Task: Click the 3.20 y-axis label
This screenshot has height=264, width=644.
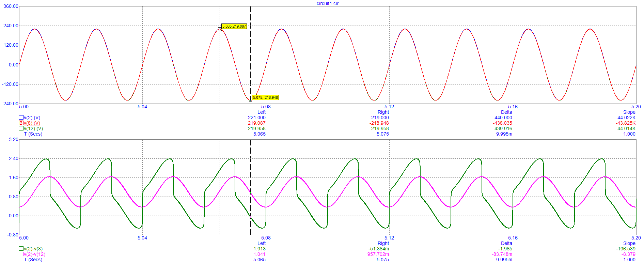Action: [14, 139]
